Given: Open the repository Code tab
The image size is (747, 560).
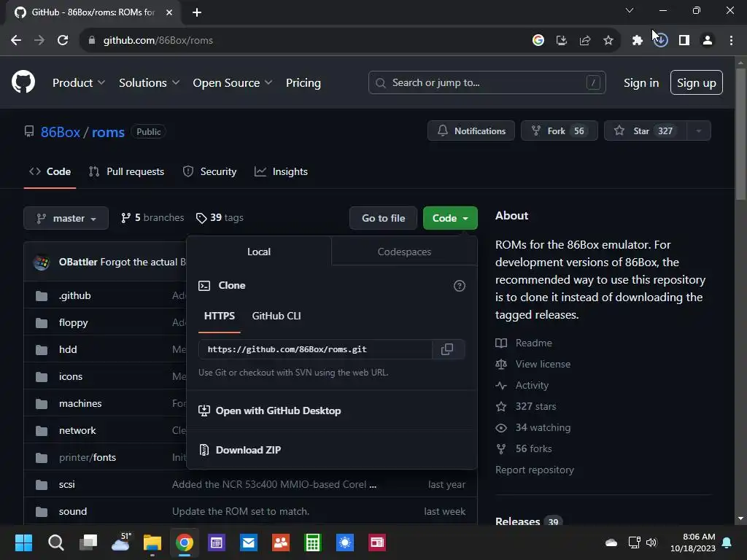Looking at the screenshot, I should (x=50, y=171).
